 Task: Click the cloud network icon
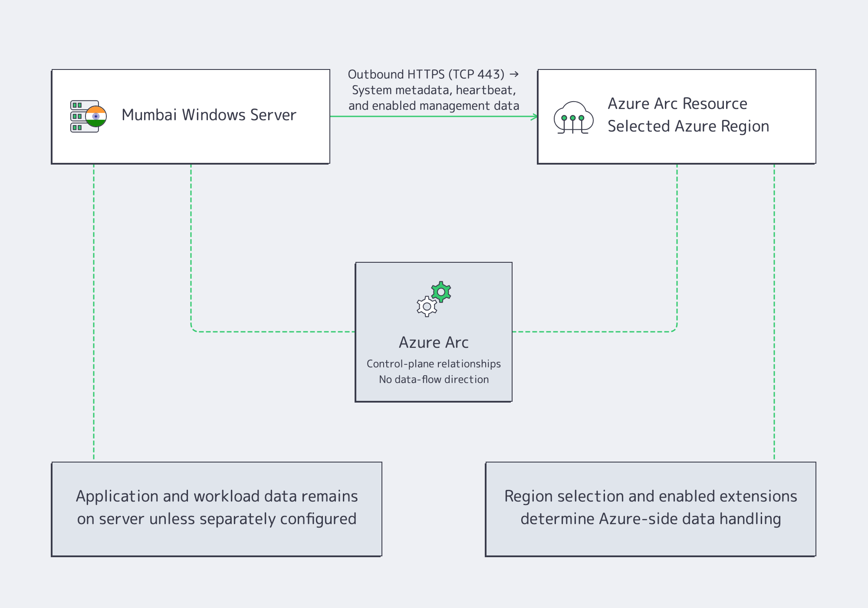click(574, 117)
